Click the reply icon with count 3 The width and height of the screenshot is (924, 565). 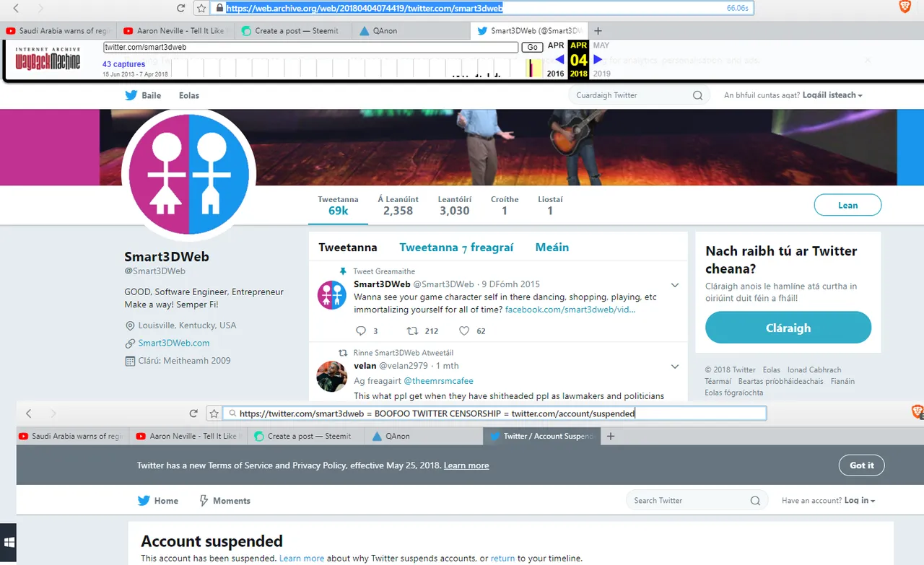(362, 331)
